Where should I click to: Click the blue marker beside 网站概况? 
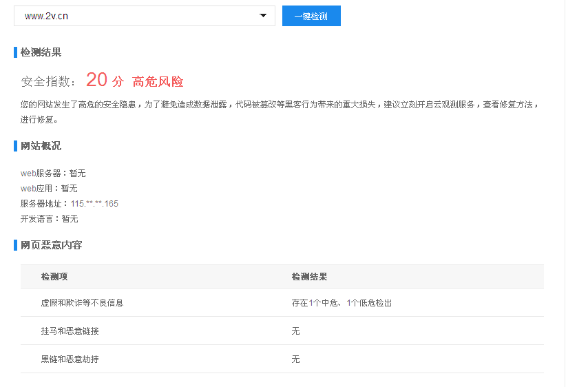15,146
